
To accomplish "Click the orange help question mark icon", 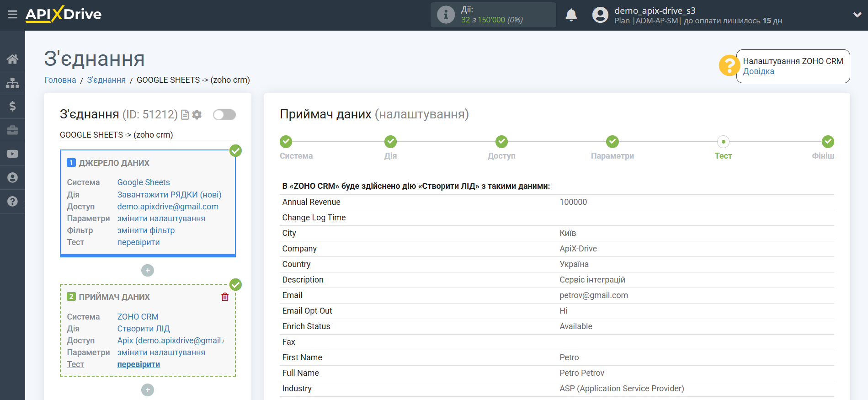I will (729, 65).
